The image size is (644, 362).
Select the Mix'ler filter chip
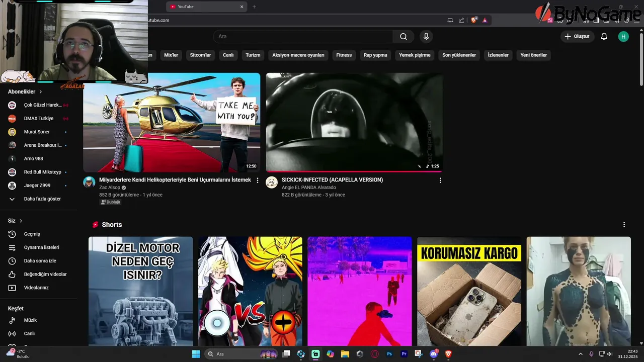(171, 55)
